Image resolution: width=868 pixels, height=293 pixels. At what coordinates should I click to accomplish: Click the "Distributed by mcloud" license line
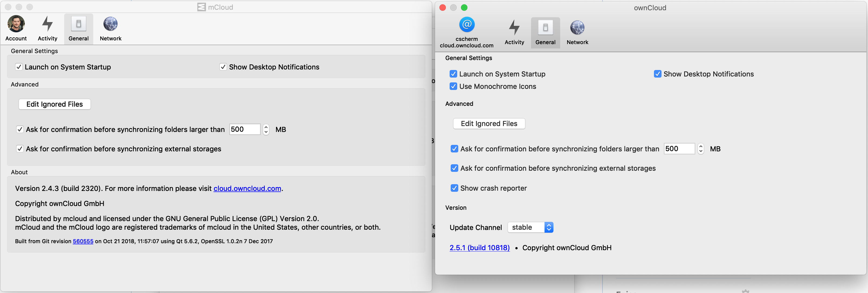[x=167, y=219]
